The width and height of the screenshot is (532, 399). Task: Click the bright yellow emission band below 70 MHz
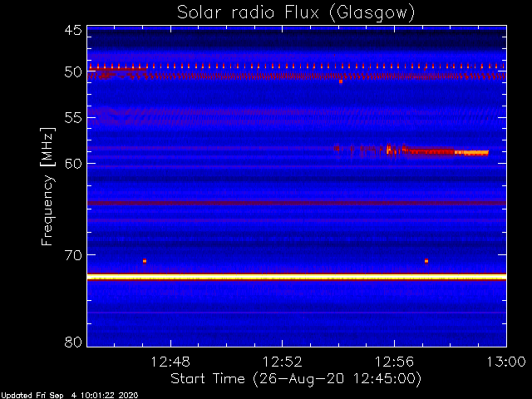[x=297, y=277]
